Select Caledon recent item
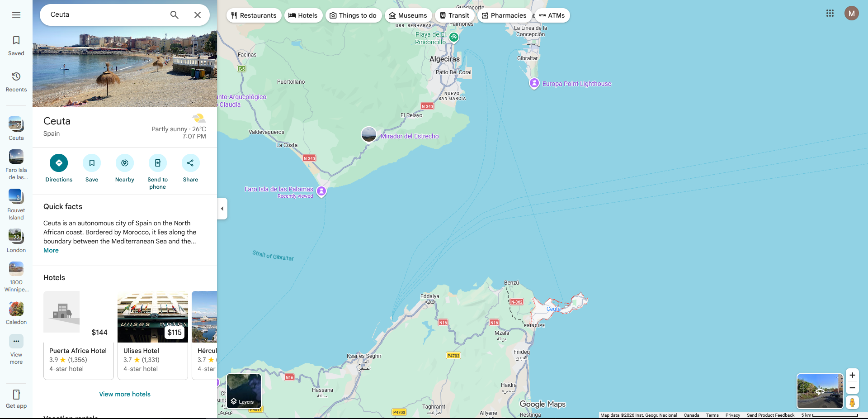Image resolution: width=868 pixels, height=419 pixels. (x=16, y=313)
